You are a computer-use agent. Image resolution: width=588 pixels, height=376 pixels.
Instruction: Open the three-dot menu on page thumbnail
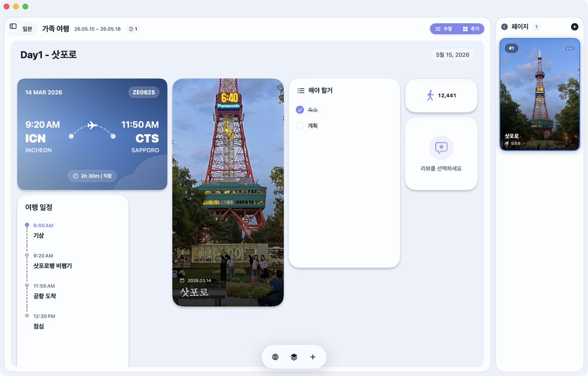[x=569, y=48]
